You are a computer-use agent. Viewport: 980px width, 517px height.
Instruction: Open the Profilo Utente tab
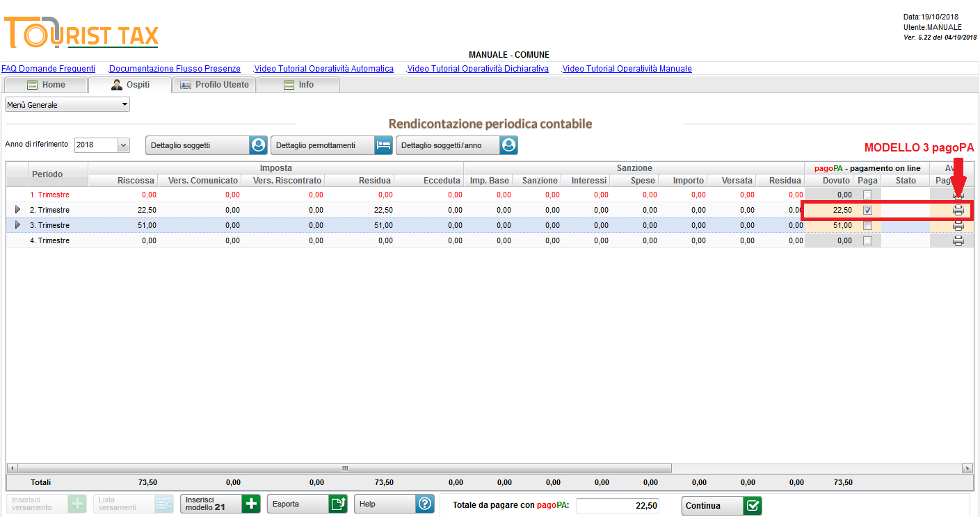tap(214, 85)
